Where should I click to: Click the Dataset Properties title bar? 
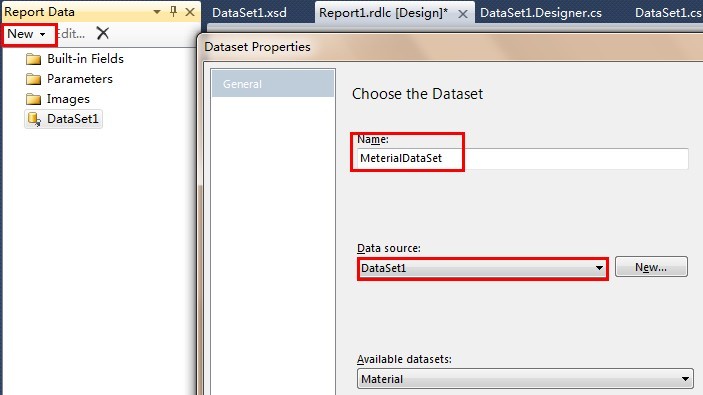coord(450,47)
